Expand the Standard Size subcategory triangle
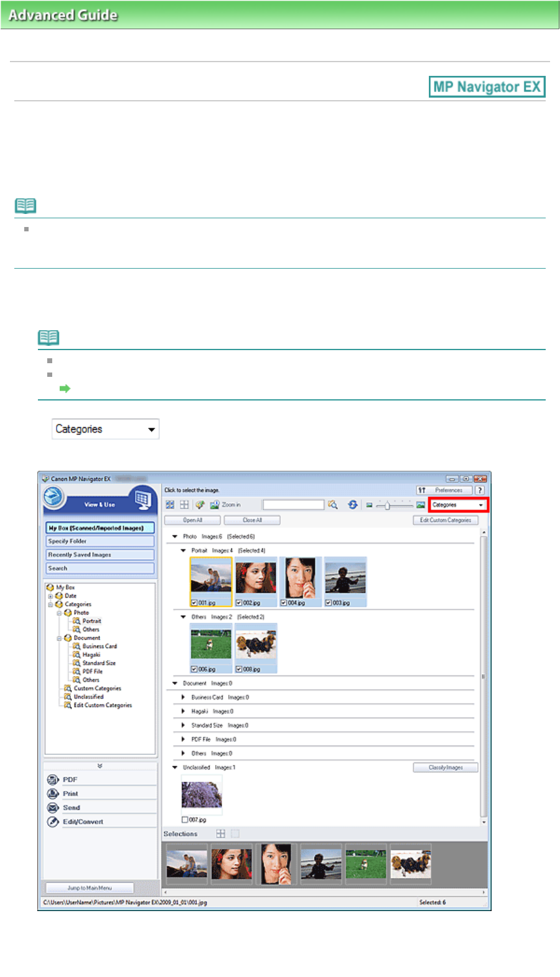Viewport: 560px width, 977px height. pos(183,725)
